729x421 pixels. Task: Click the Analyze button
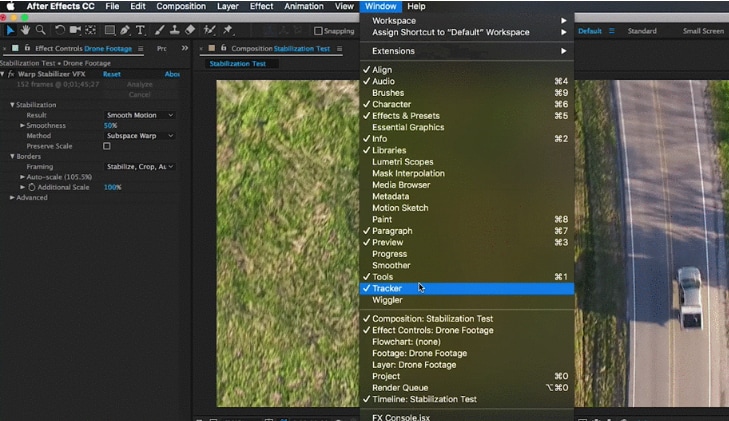point(139,84)
